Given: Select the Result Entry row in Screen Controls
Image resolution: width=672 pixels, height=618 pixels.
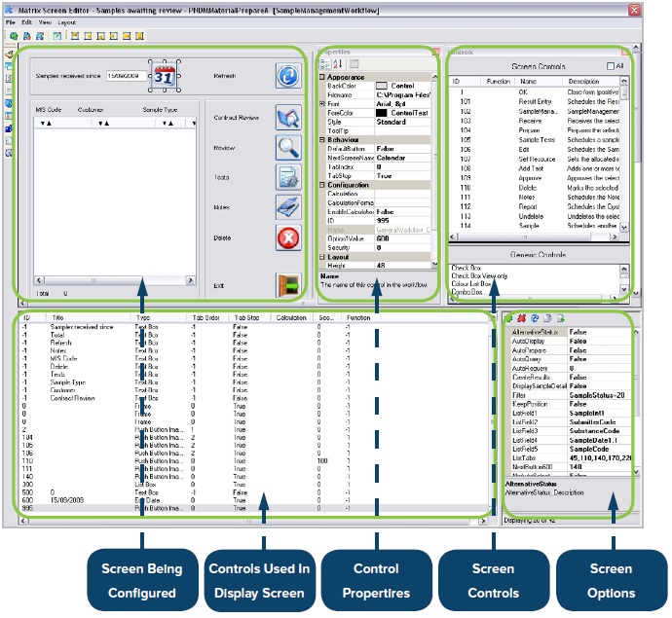Looking at the screenshot, I should click(534, 101).
